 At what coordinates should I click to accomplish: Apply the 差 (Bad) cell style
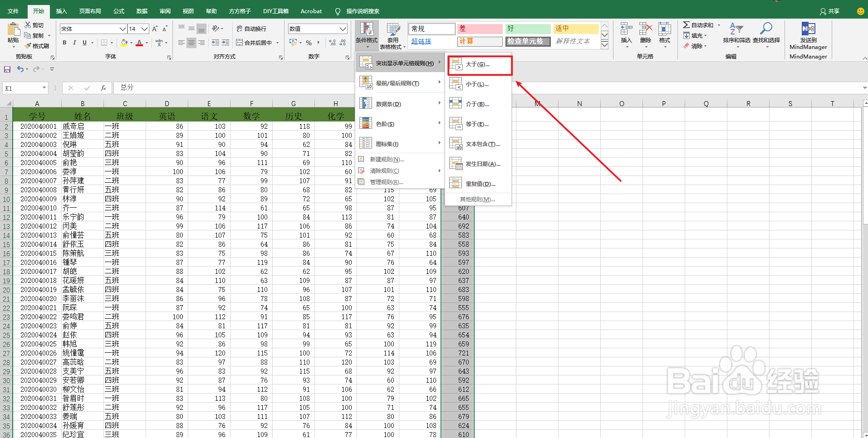[480, 29]
